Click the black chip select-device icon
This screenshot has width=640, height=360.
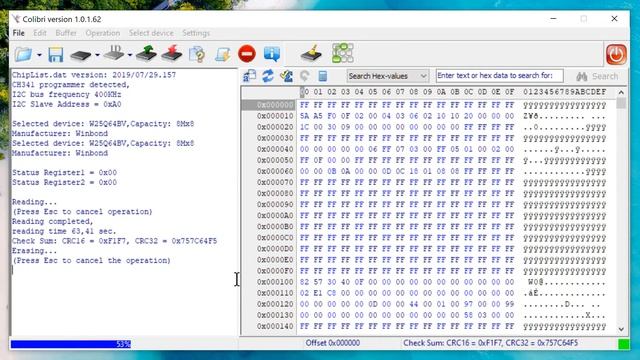80,55
